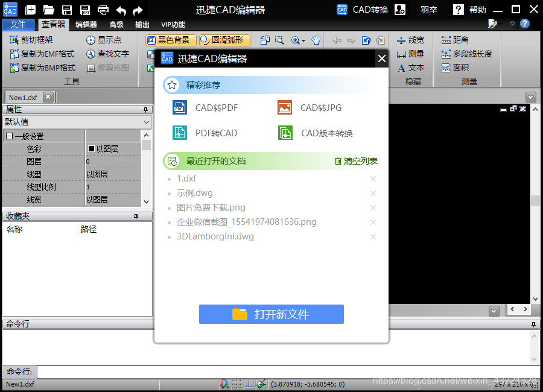Switch to the 高级 tab
The height and width of the screenshot is (392, 543).
pyautogui.click(x=116, y=25)
